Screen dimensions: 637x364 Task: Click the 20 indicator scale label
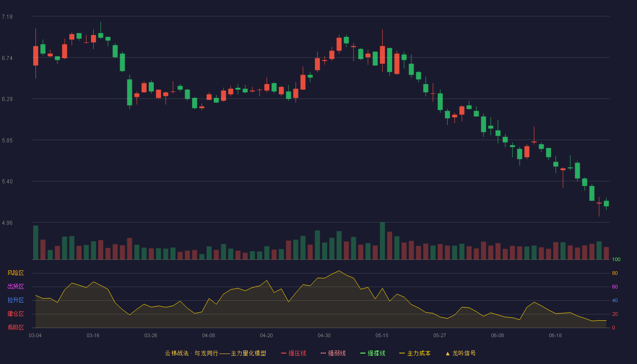pyautogui.click(x=615, y=314)
